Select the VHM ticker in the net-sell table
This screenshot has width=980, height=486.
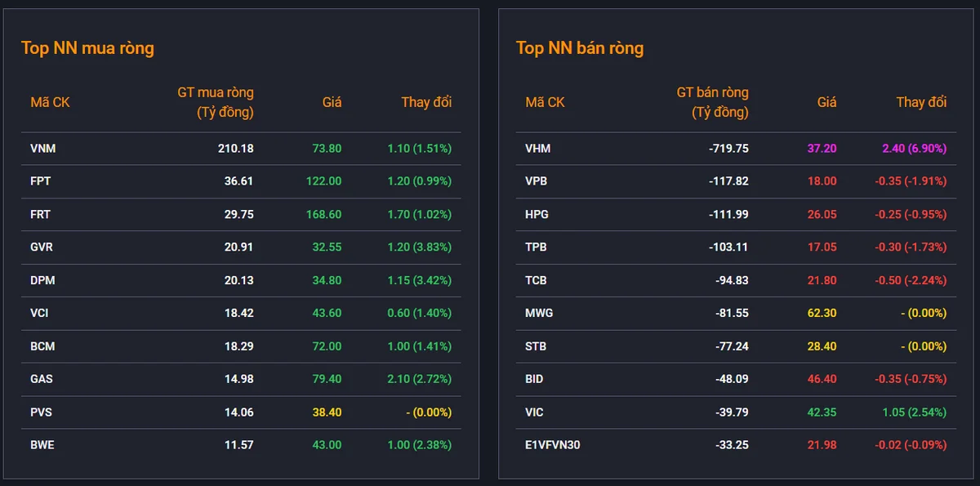point(538,149)
